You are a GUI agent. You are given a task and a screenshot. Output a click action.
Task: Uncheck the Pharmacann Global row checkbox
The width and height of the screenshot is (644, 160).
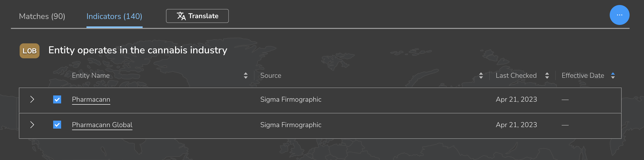pyautogui.click(x=57, y=125)
